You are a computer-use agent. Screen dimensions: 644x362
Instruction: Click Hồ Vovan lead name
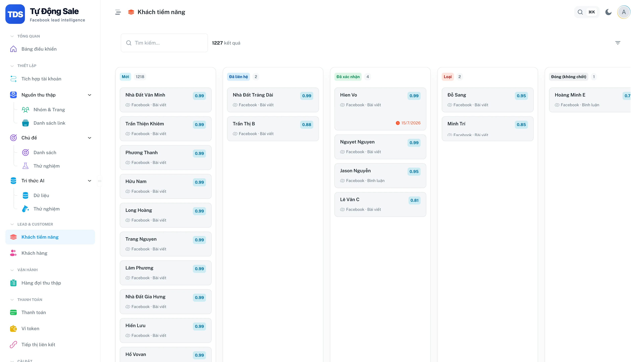(x=136, y=354)
